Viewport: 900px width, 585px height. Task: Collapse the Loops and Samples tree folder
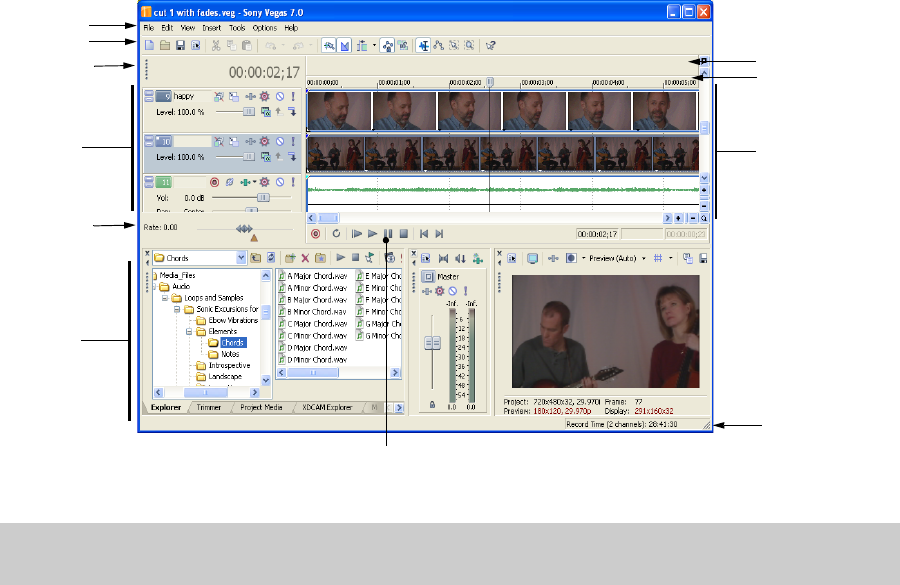[165, 298]
